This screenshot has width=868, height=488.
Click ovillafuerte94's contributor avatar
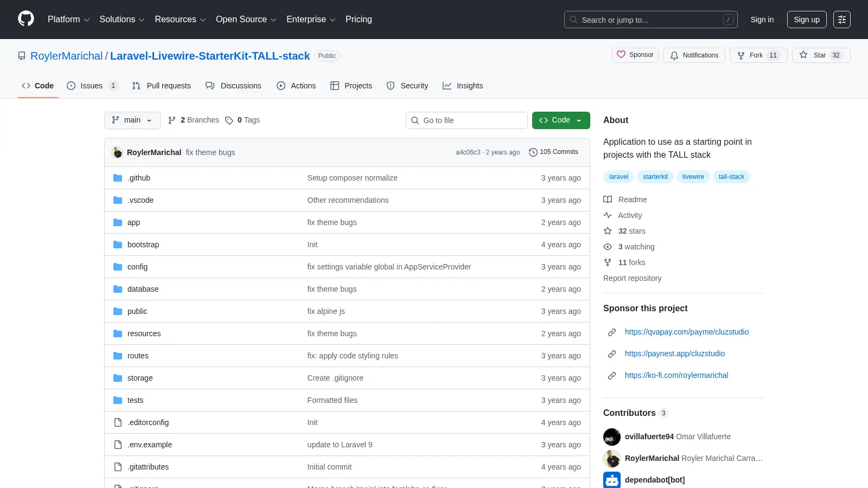click(x=612, y=436)
